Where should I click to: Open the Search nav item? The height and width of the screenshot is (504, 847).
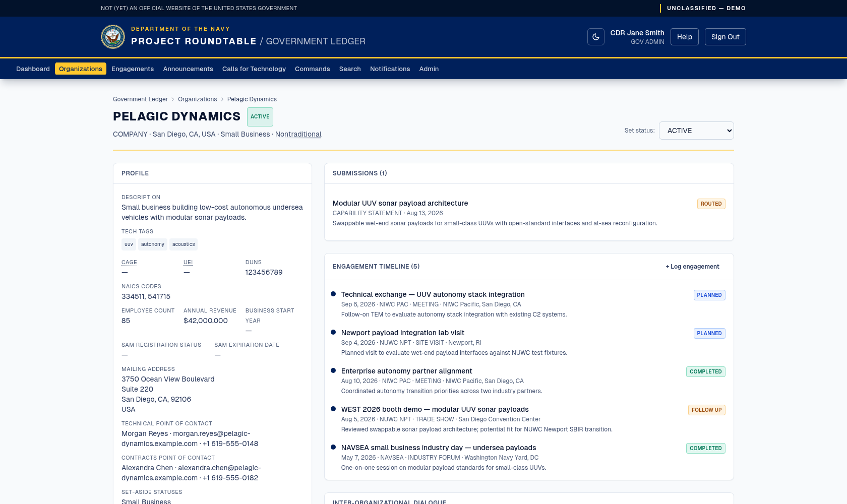coord(350,69)
